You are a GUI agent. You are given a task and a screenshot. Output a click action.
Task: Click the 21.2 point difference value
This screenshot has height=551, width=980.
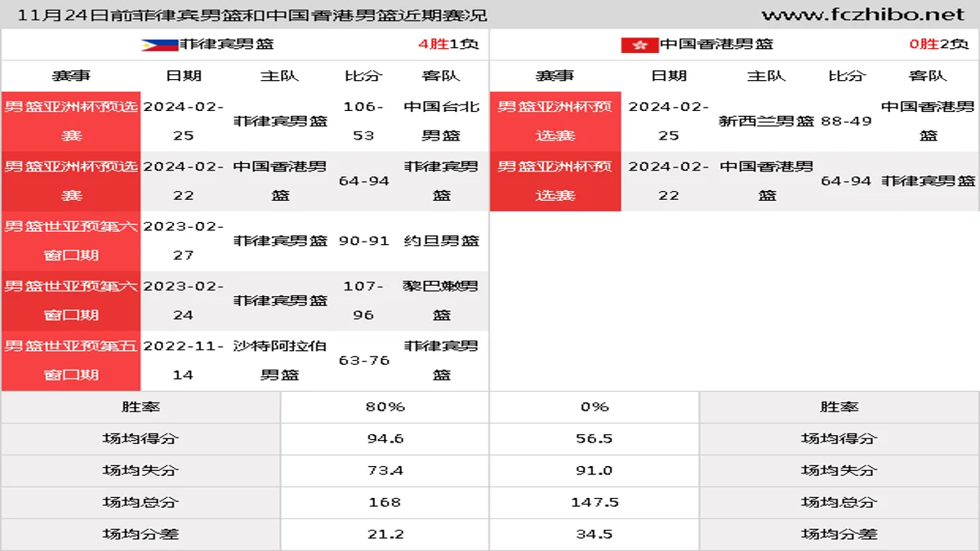pyautogui.click(x=385, y=534)
